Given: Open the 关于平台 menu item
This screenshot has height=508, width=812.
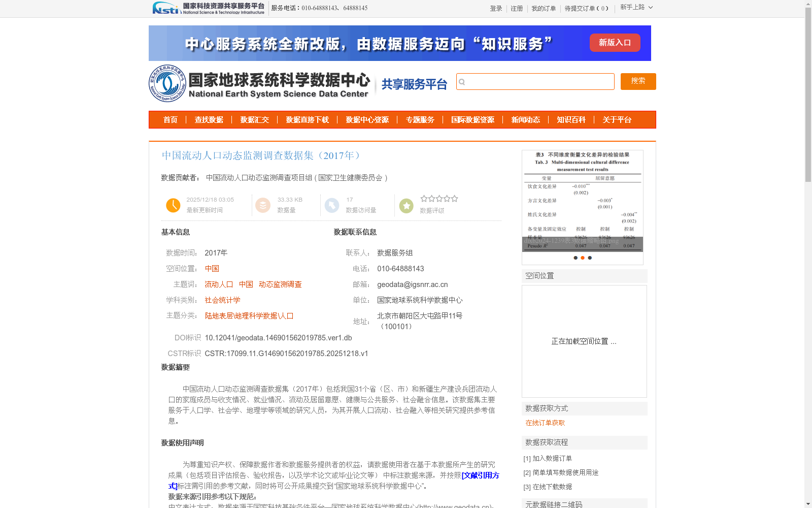Looking at the screenshot, I should tap(617, 120).
